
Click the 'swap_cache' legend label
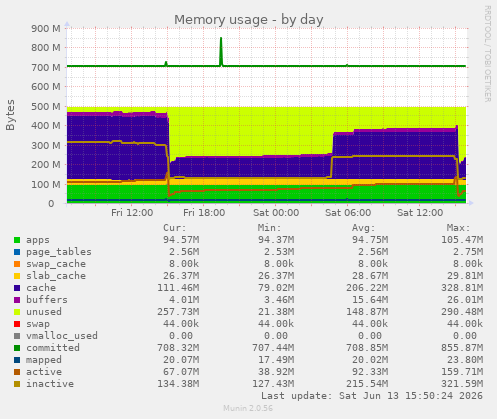(56, 264)
